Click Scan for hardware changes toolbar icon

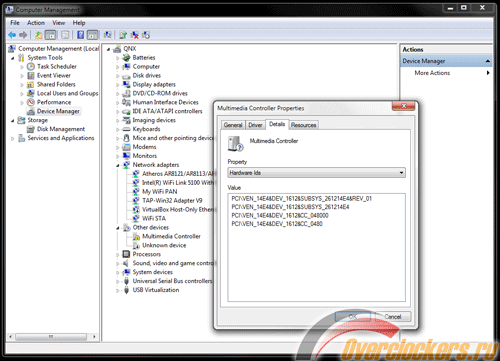tap(107, 35)
